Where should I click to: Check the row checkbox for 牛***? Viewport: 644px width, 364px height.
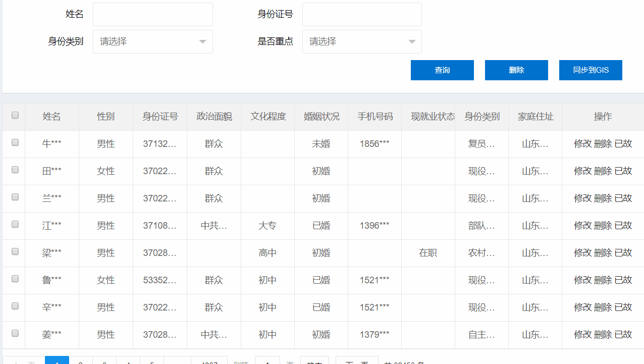point(15,143)
